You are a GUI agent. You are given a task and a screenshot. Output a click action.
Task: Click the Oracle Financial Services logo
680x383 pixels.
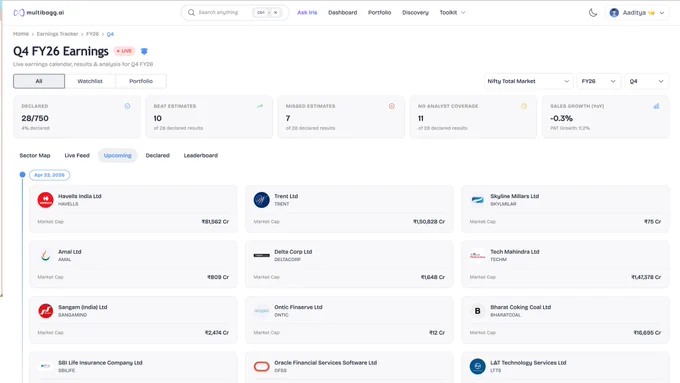pyautogui.click(x=262, y=367)
